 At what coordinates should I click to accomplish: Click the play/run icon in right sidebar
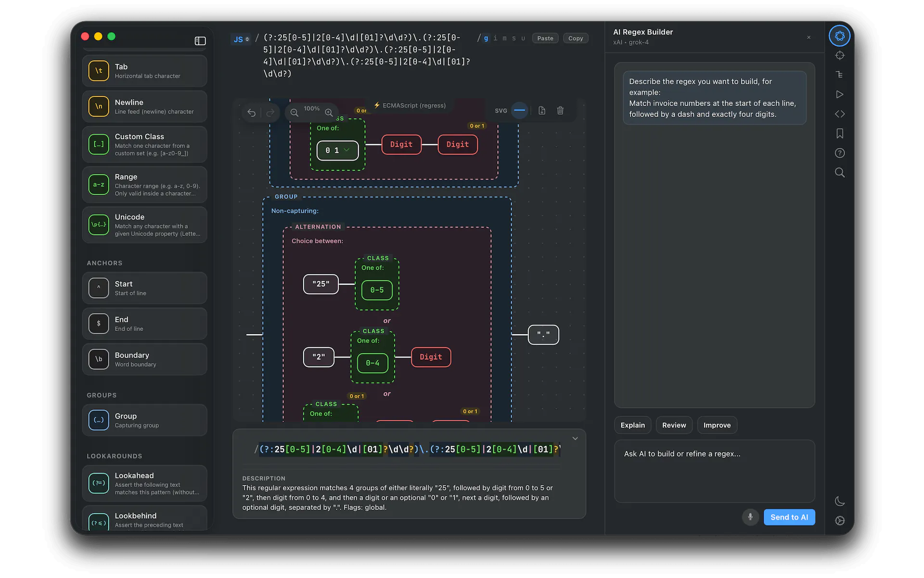point(839,94)
